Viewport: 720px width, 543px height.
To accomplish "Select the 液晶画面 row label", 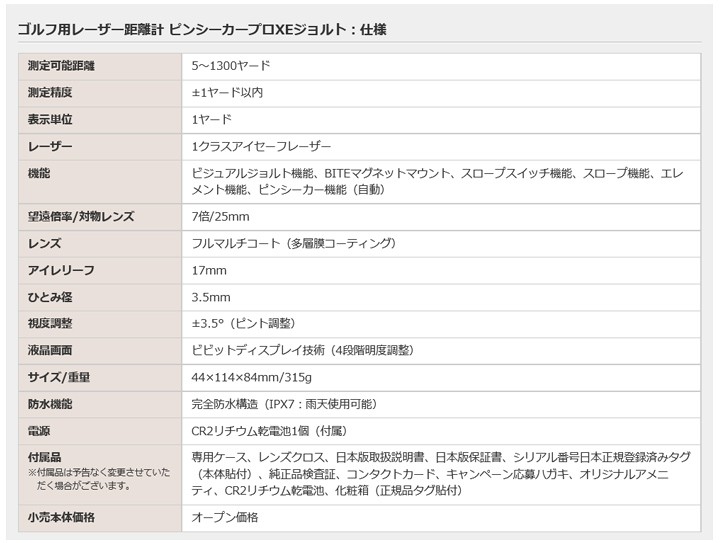I will tap(50, 351).
